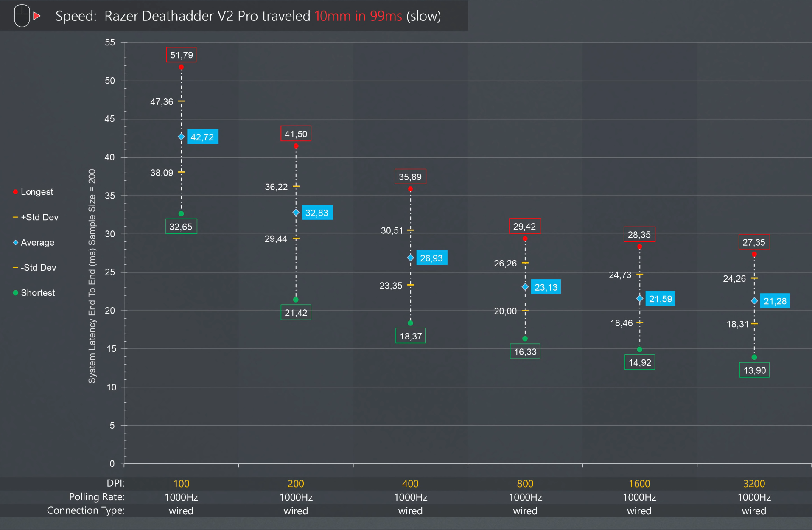Click the -Std Dev value 29,44
Screen dimensions: 812x530
point(276,239)
